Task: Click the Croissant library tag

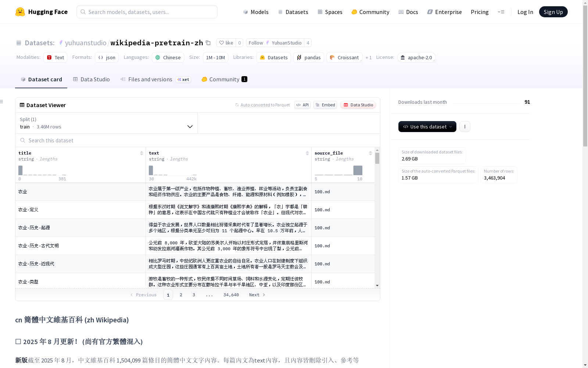Action: coord(344,57)
